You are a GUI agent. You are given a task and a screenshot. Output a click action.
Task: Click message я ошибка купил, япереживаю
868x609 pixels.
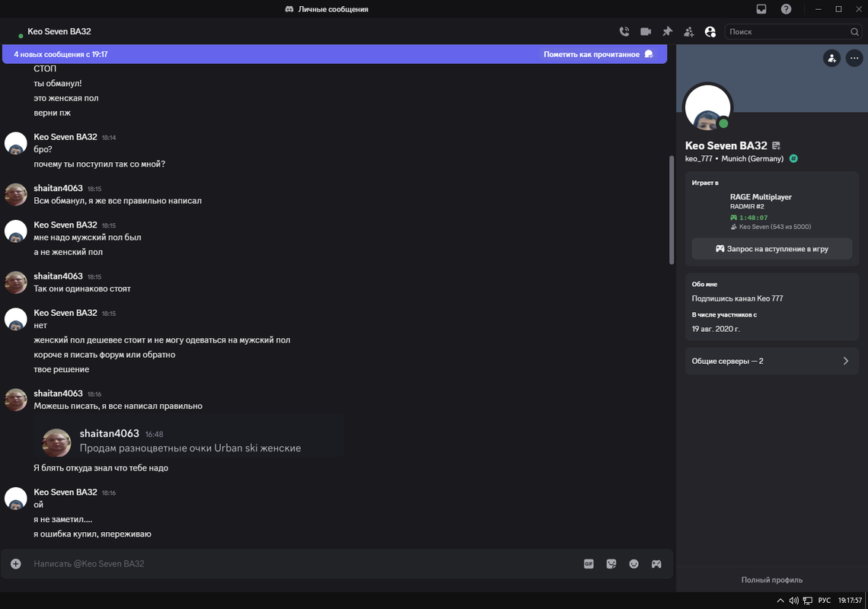point(92,534)
